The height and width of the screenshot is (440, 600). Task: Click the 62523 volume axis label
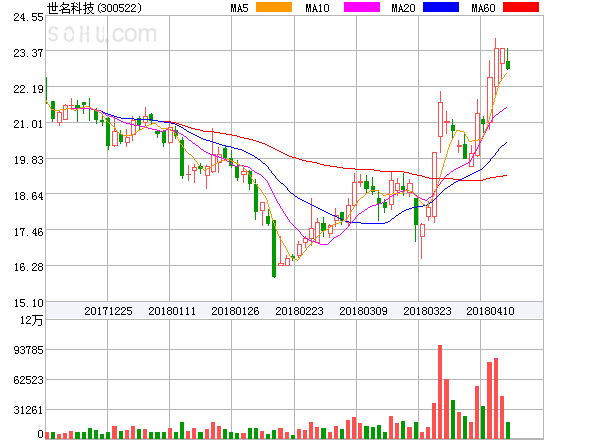[x=28, y=380]
